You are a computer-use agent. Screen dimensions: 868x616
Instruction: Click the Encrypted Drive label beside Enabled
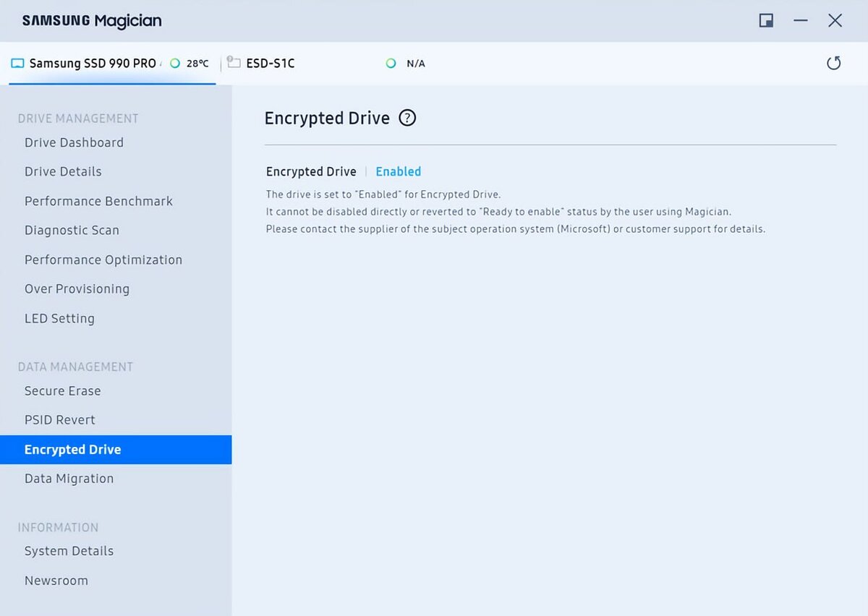click(311, 171)
